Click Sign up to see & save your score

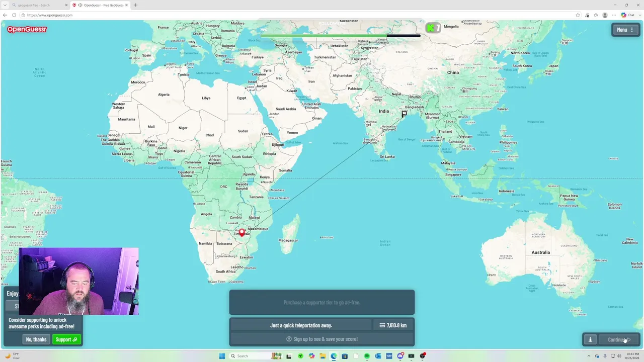322,339
